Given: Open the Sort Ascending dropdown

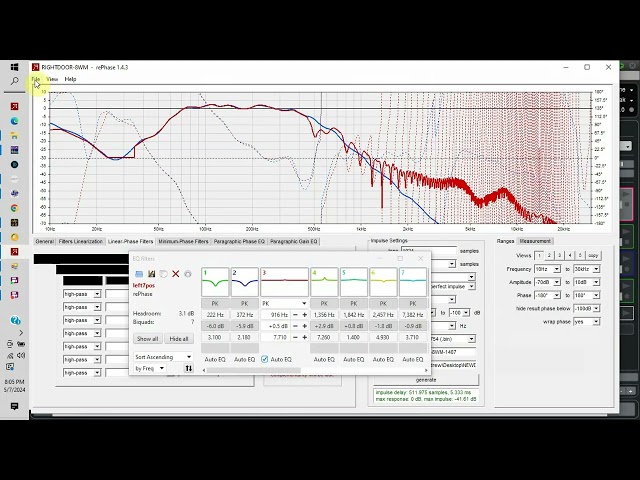Looking at the screenshot, I should point(163,357).
